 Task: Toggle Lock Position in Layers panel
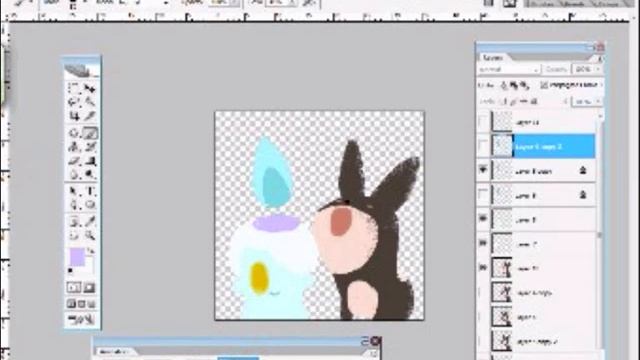[x=524, y=101]
